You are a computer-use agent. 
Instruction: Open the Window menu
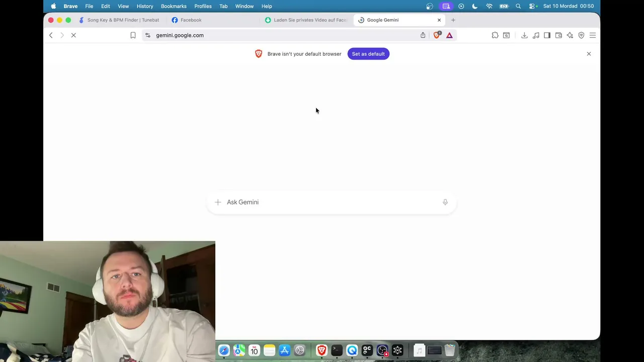245,6
